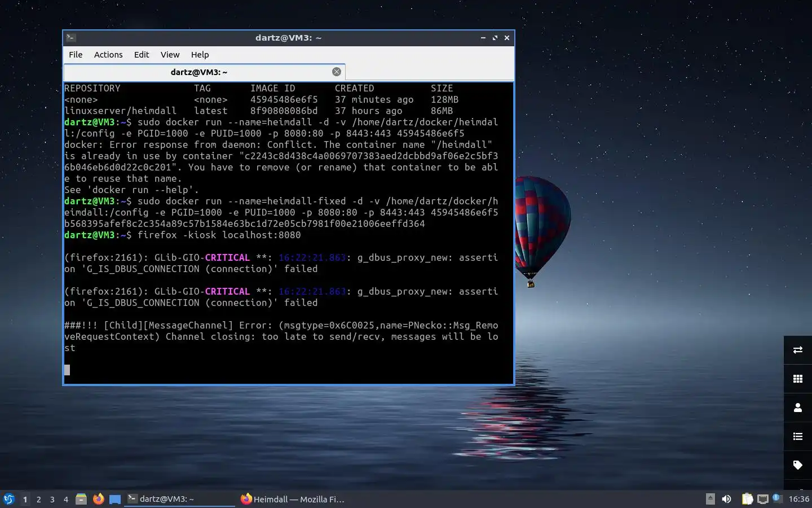Close the dartz@VM3 terminal tab
812x508 pixels.
point(337,72)
